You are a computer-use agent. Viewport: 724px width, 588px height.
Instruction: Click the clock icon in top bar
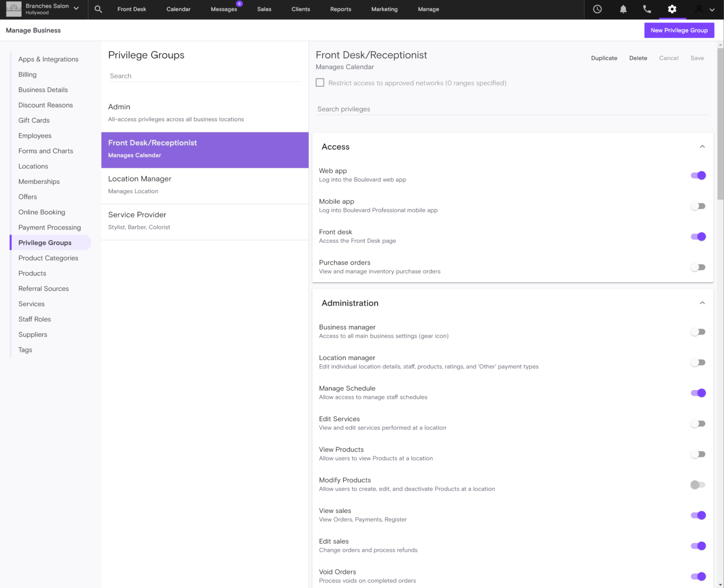click(x=597, y=9)
